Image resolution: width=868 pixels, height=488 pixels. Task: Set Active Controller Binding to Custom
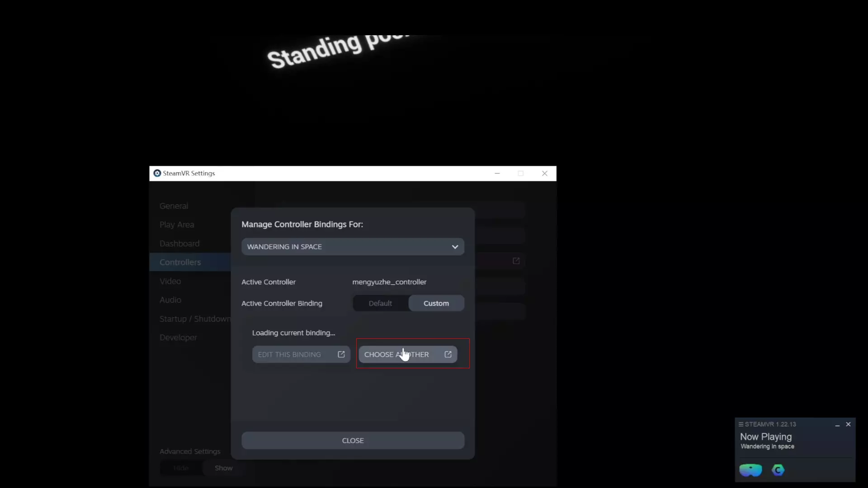pos(436,304)
